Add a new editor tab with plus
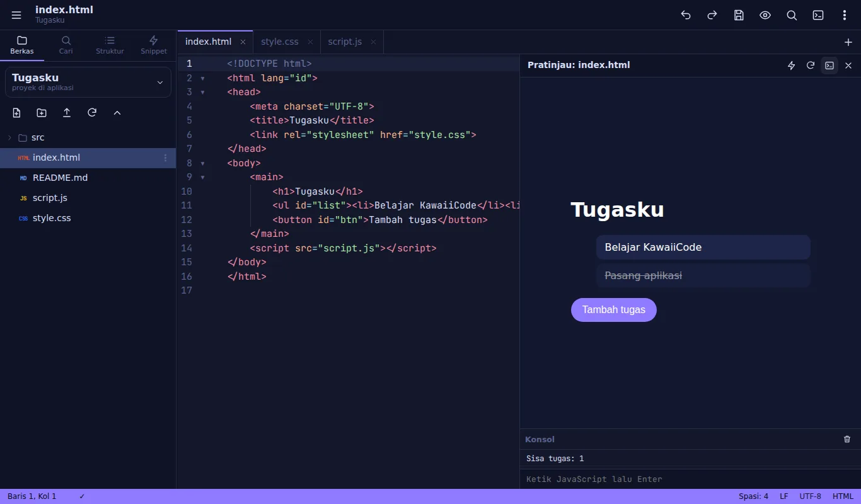The height and width of the screenshot is (504, 861). [x=848, y=42]
